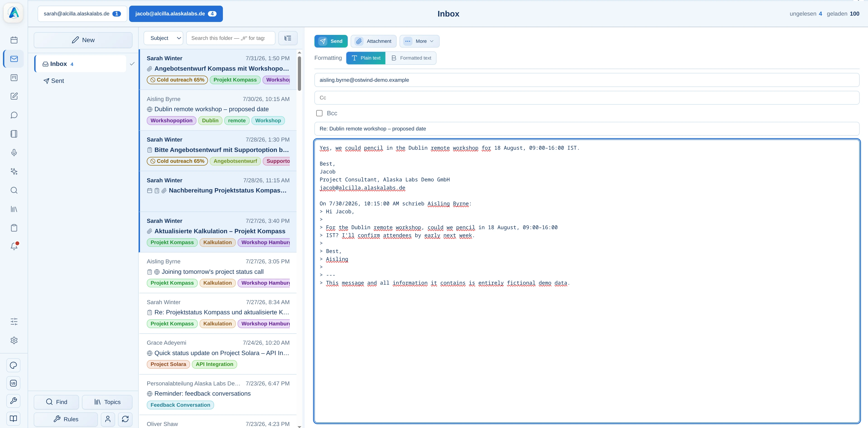Click the Cc input field
Screen dimensions: 868x428
tap(587, 98)
